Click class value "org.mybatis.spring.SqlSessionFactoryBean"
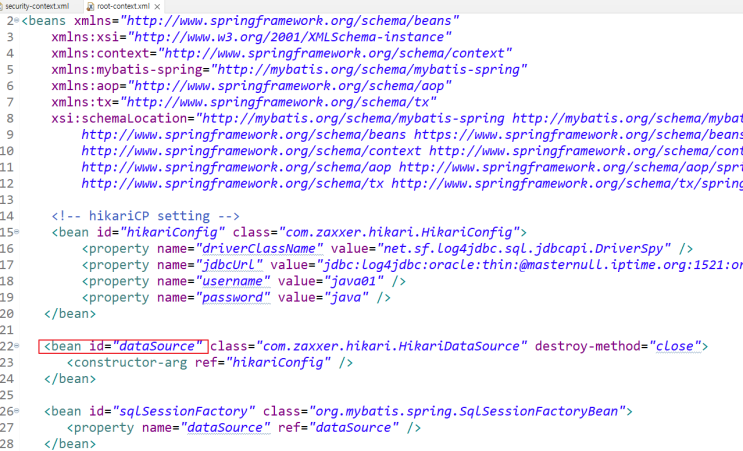Screen dimensions: 743x451 467,411
